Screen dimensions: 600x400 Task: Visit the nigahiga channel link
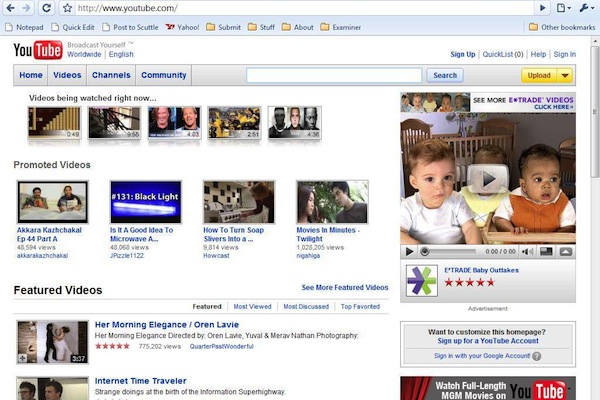click(x=308, y=256)
